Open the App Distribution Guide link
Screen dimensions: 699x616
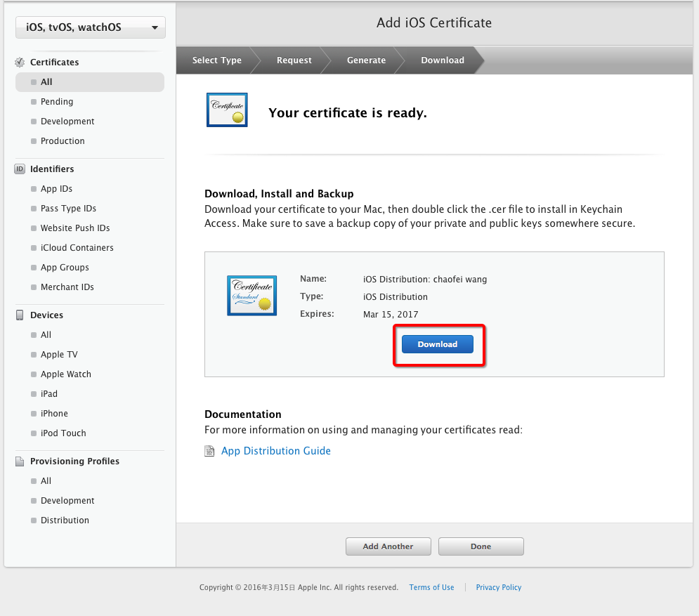coord(275,450)
